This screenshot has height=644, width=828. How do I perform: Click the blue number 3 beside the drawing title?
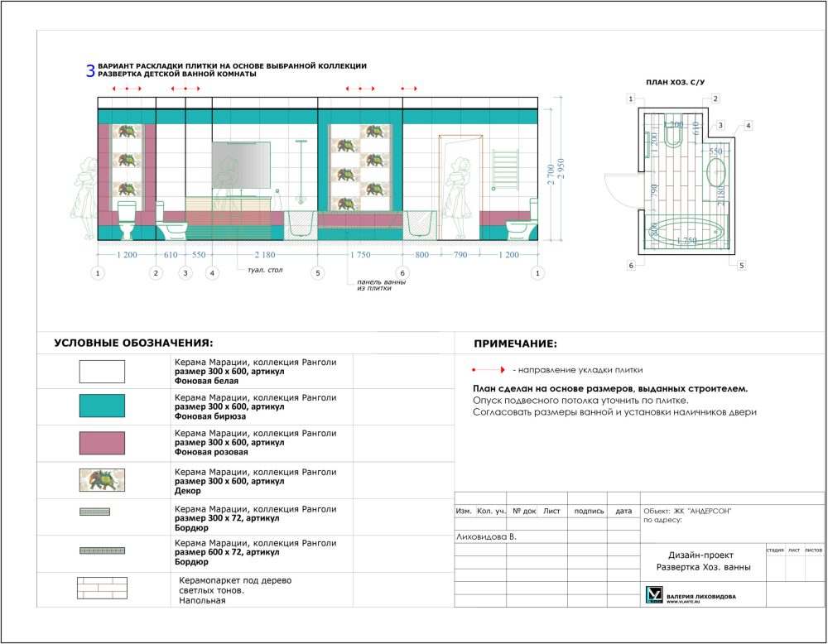90,71
